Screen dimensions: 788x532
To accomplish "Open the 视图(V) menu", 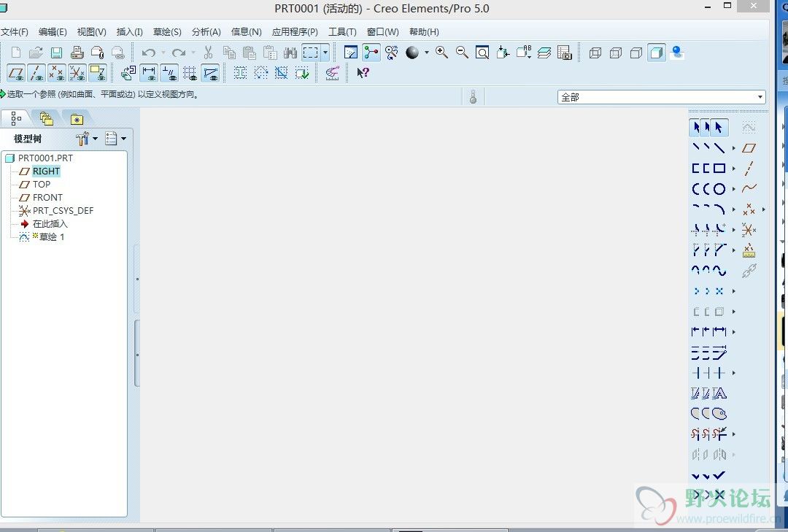I will point(91,31).
